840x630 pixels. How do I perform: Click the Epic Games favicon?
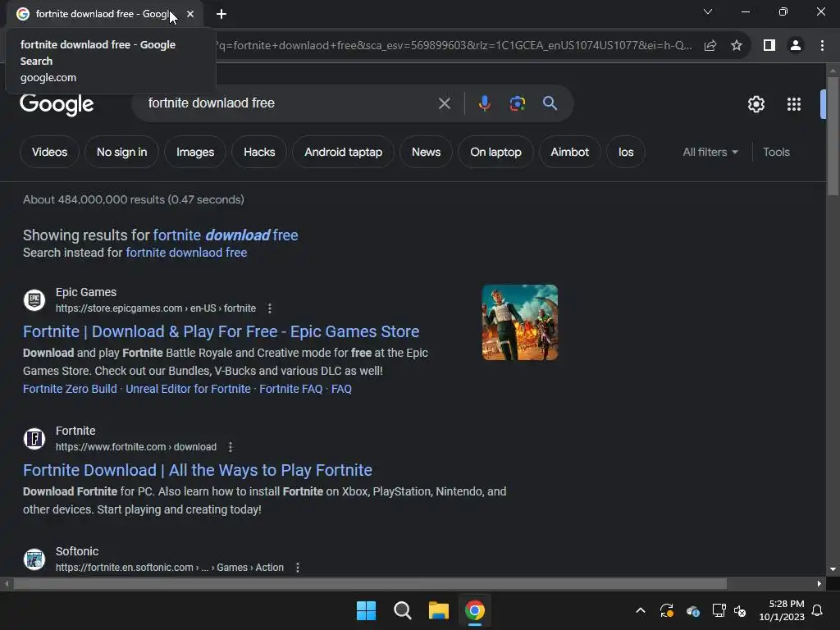tap(34, 299)
